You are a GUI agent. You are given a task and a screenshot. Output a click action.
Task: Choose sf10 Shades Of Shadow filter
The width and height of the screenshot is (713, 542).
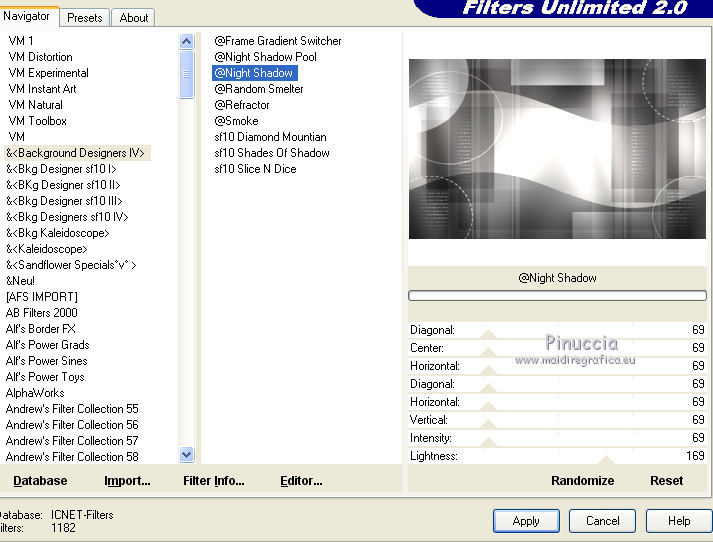[272, 153]
